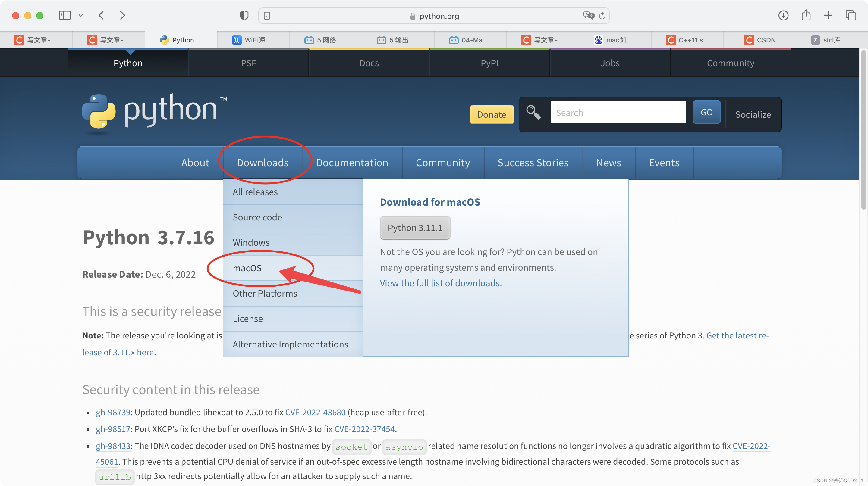Click the python.org address field
This screenshot has height=486, width=868.
click(434, 16)
